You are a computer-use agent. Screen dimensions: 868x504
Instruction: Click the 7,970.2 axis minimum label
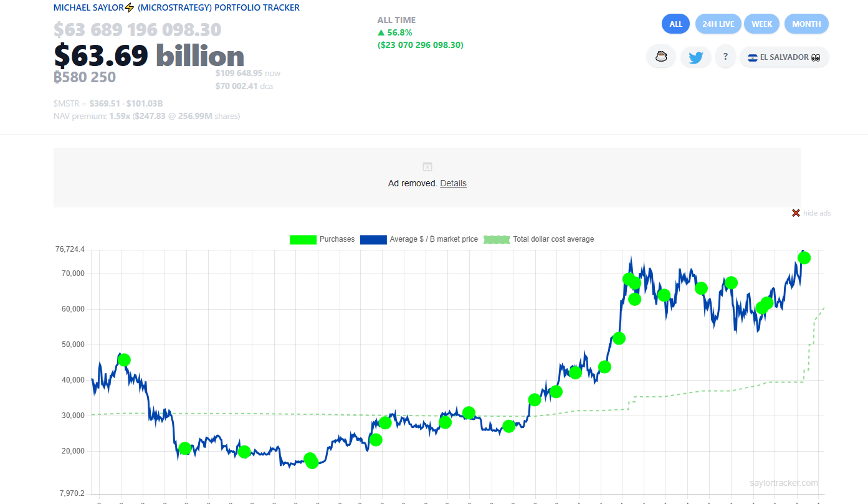[72, 493]
